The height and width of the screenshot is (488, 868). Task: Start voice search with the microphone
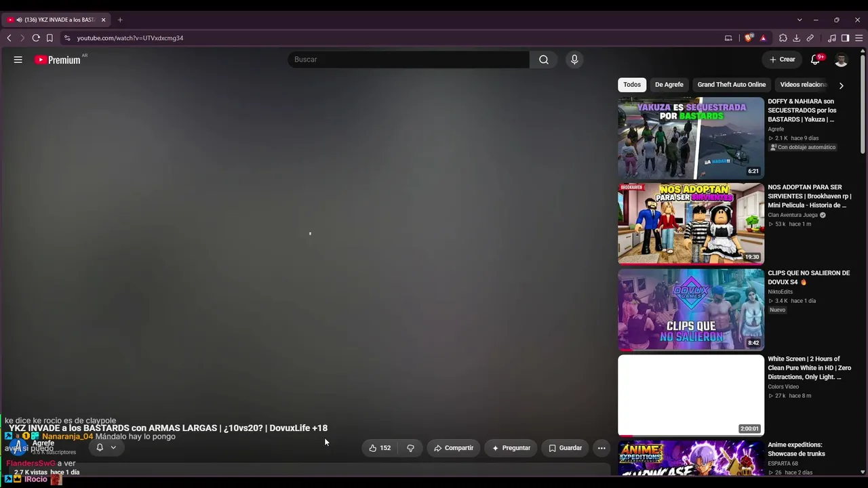click(x=574, y=60)
